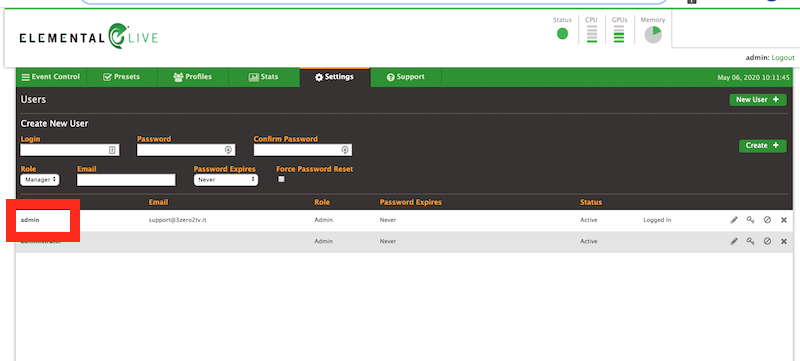Viewport: 800px width, 361px height.
Task: Click the May 06, 2020 10:11:45 timestamp
Action: coord(753,78)
